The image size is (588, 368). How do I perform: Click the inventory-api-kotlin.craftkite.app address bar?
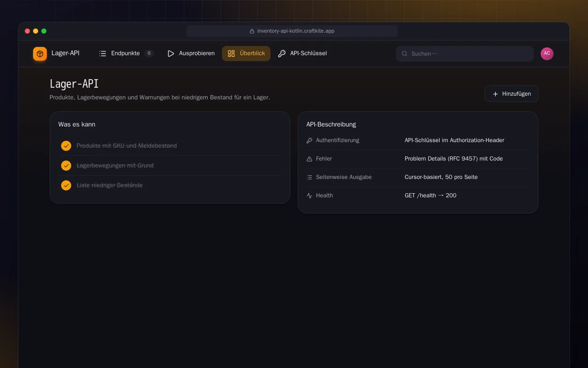pos(292,31)
